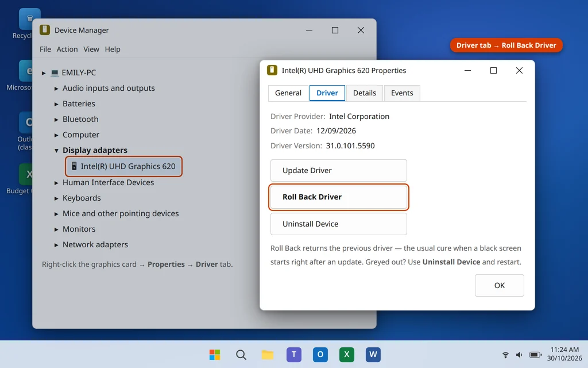Click the driver date 12/09/2026
Viewport: 588px width, 368px height.
pyautogui.click(x=336, y=131)
